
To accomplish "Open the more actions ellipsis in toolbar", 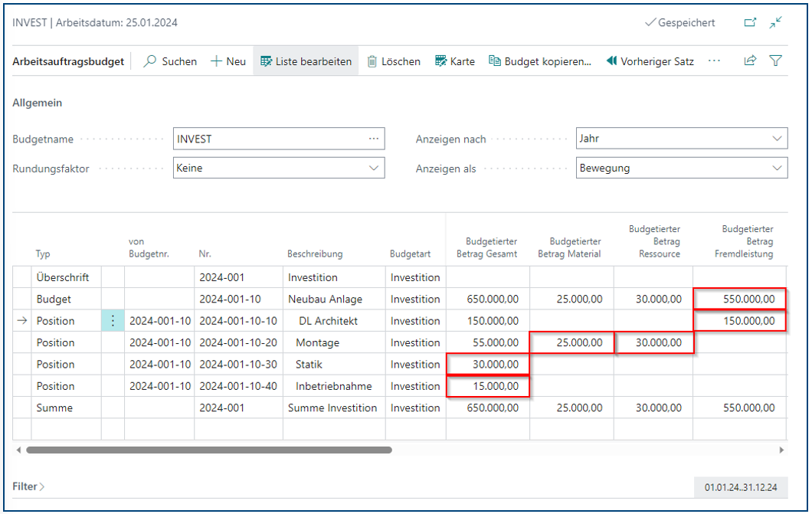I will (x=714, y=61).
